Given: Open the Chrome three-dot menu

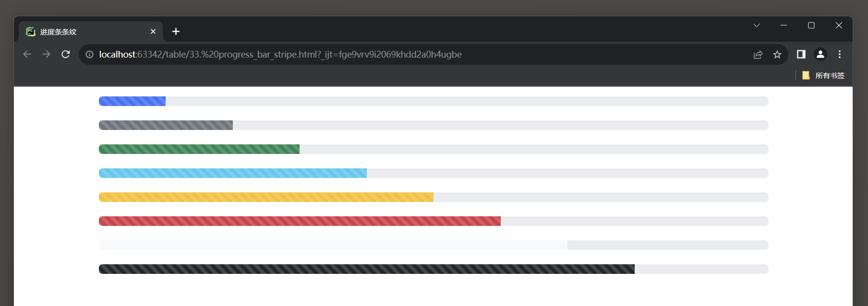Looking at the screenshot, I should pyautogui.click(x=840, y=54).
